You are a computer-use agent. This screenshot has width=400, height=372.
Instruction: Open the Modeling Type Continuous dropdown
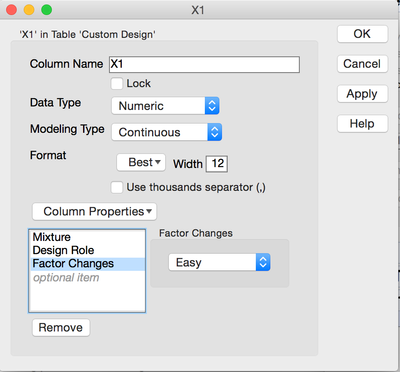[166, 132]
